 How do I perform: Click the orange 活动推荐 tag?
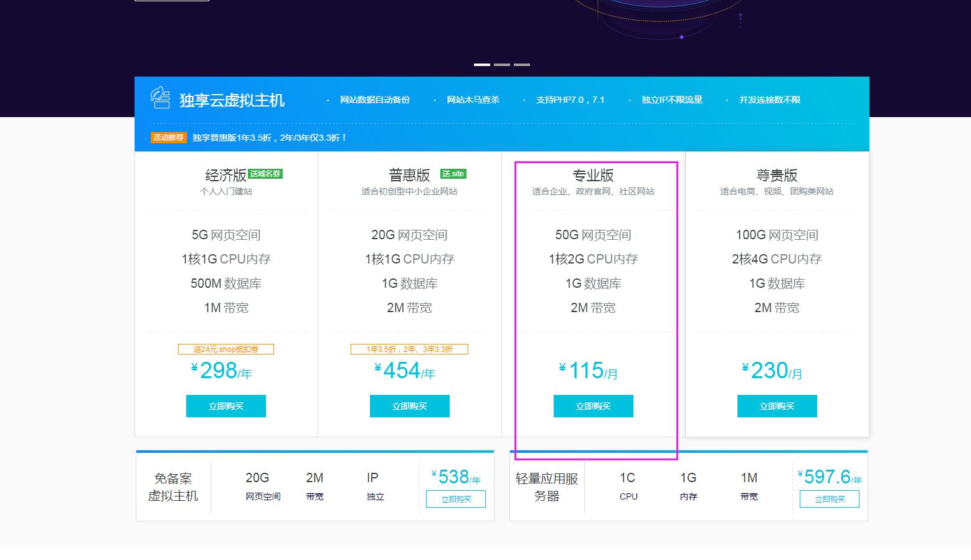pos(169,138)
